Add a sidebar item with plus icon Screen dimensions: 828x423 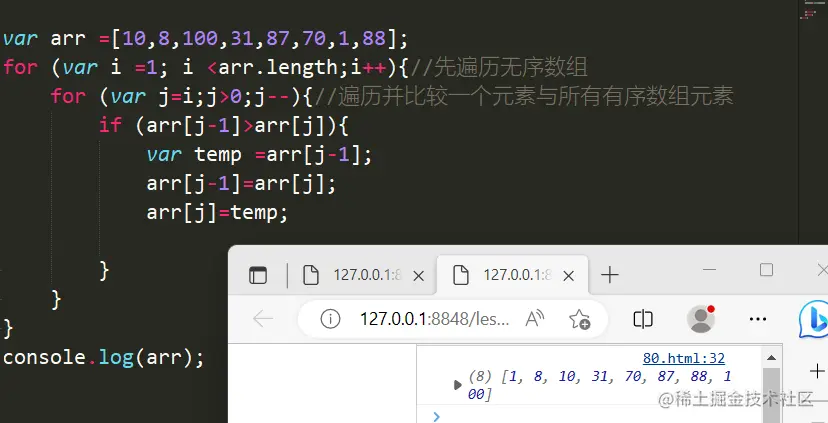pyautogui.click(x=817, y=371)
